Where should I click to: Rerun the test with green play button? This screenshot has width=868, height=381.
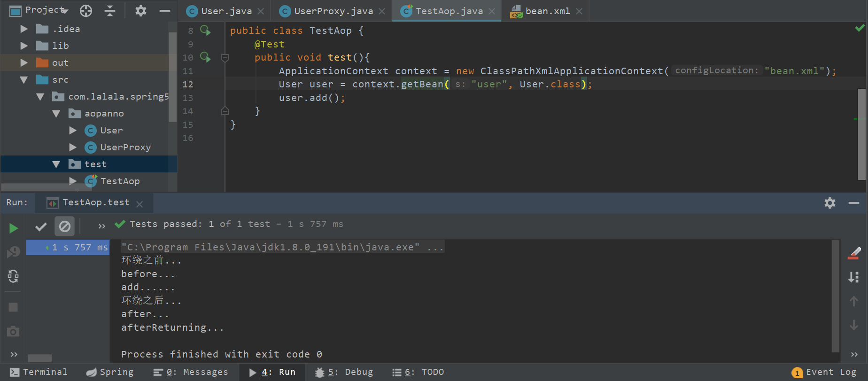point(13,228)
